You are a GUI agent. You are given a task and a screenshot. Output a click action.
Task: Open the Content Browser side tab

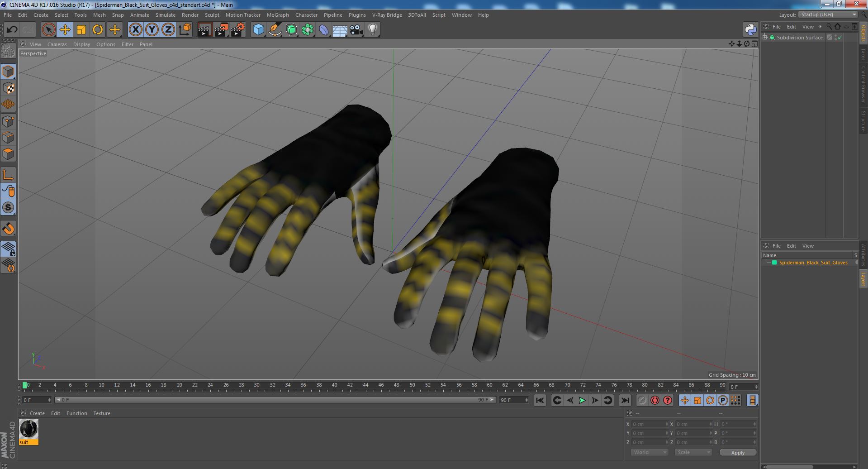(x=863, y=84)
